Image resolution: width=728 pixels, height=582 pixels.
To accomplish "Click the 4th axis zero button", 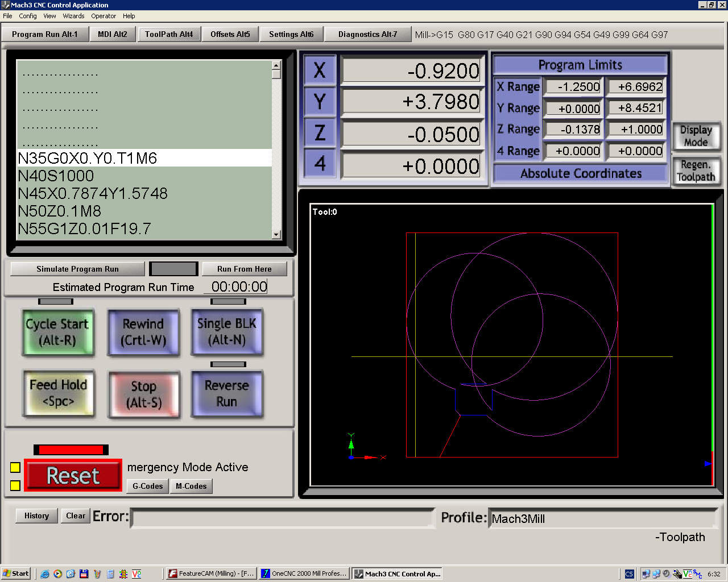I will tap(320, 164).
